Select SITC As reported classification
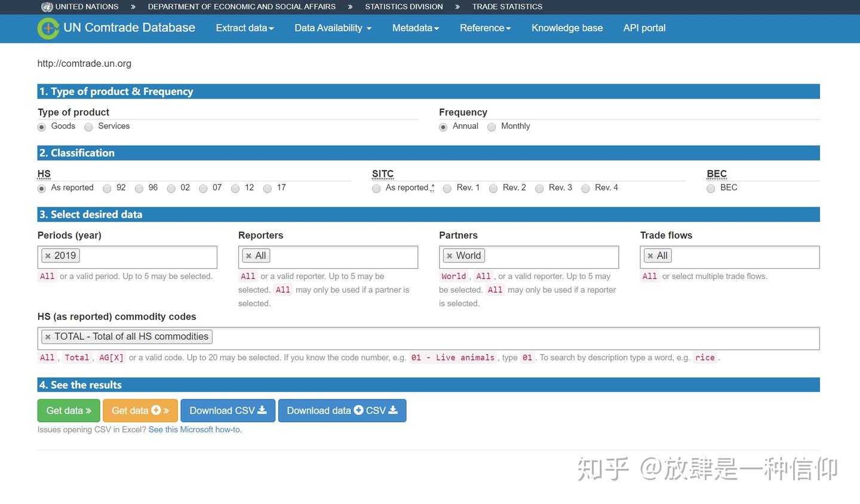This screenshot has width=860, height=504. coord(376,189)
